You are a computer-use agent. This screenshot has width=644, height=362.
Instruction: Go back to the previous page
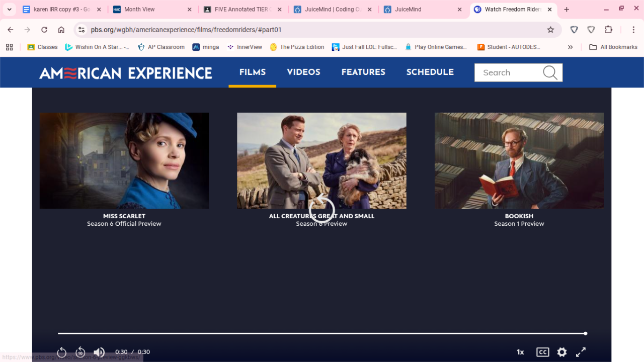point(11,30)
